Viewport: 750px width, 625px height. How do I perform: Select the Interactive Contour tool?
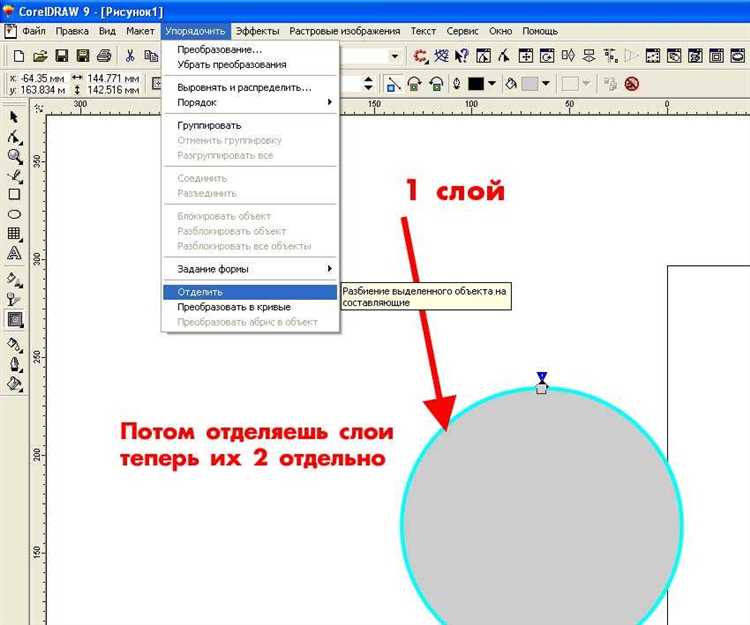point(15,319)
